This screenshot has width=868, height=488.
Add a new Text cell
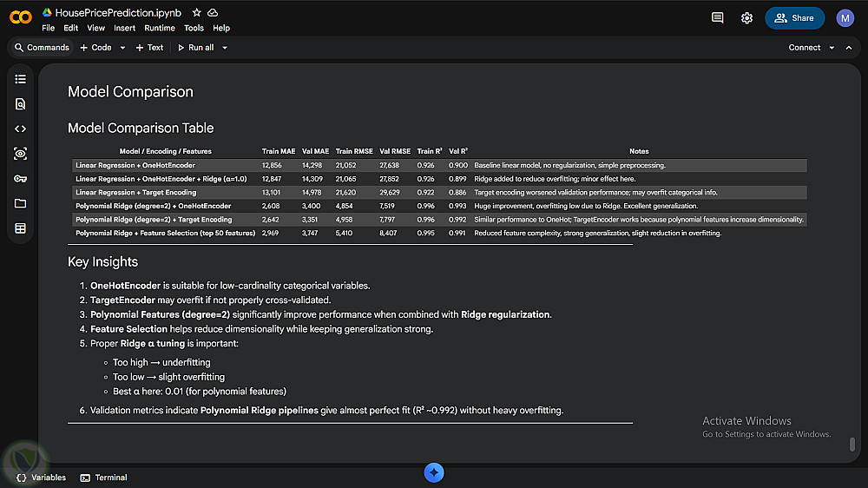[x=149, y=48]
